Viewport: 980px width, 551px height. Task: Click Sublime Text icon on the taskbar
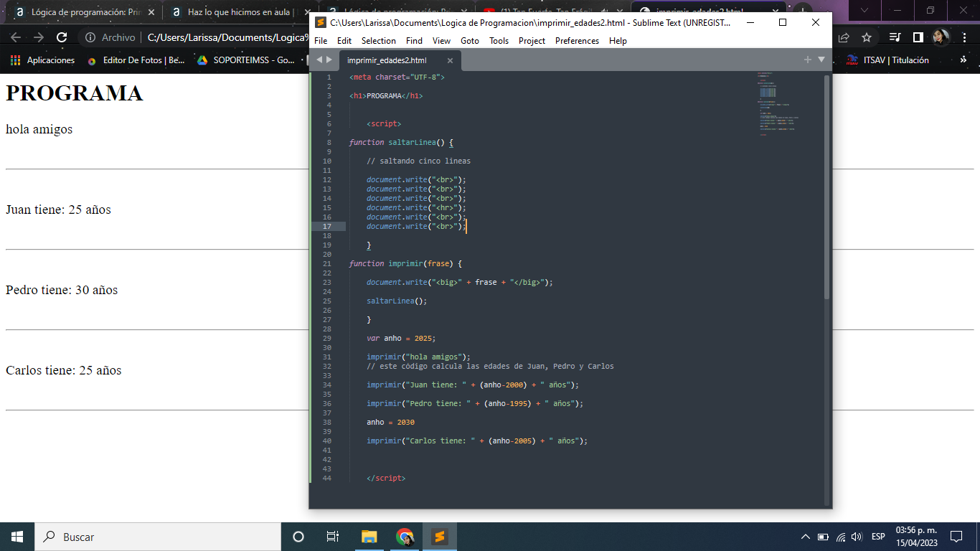click(440, 537)
